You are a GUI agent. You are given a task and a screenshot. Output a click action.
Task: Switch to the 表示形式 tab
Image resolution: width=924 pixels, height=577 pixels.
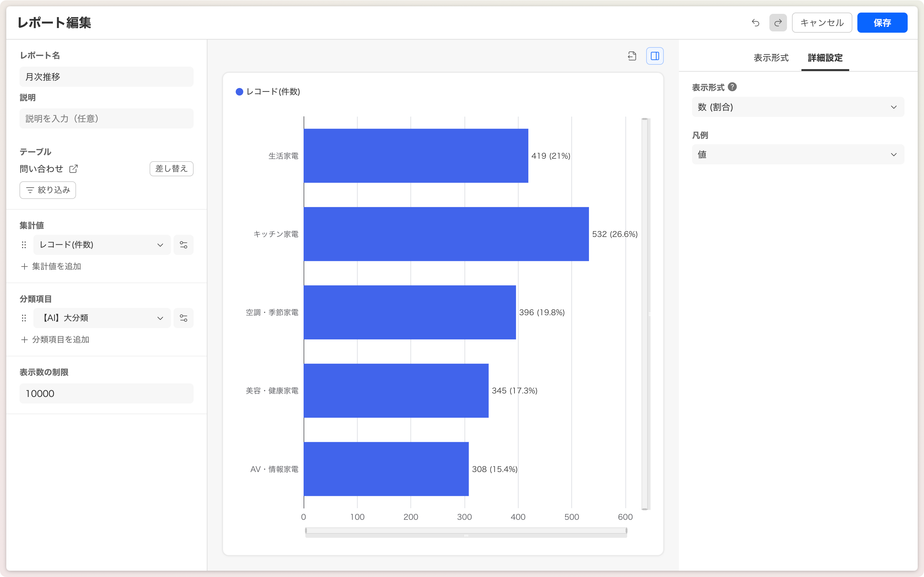(771, 58)
